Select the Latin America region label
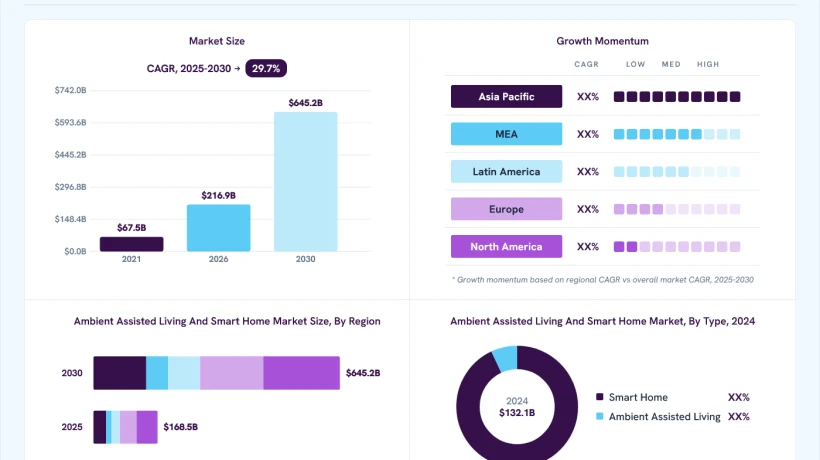The height and width of the screenshot is (460, 820). (x=506, y=171)
